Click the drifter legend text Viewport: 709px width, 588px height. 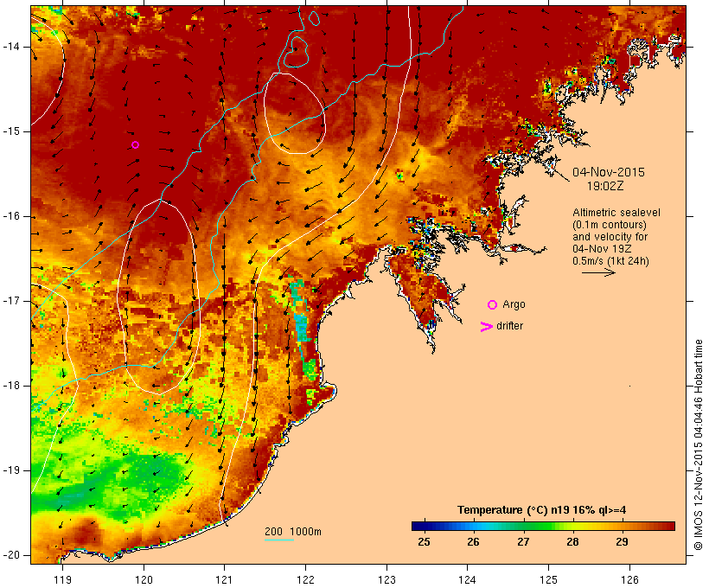tap(509, 326)
